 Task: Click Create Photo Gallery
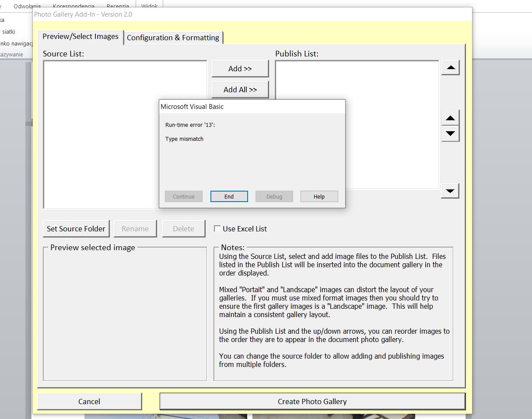pyautogui.click(x=312, y=401)
